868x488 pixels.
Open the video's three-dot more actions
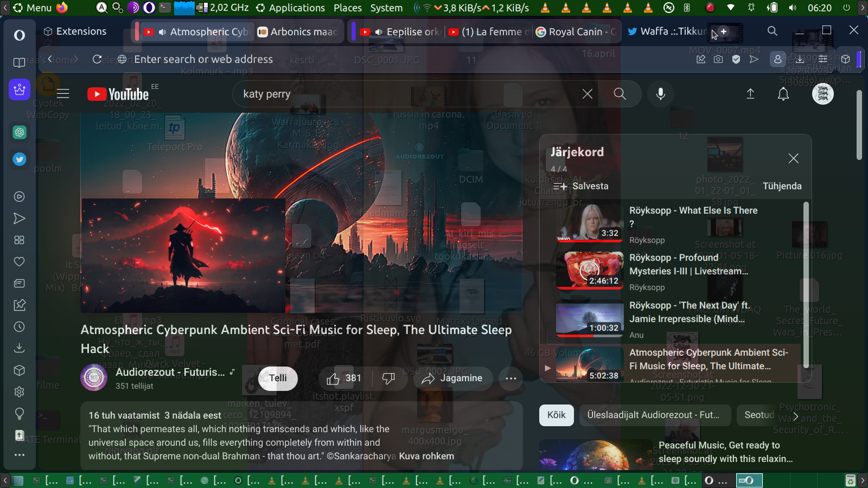[x=511, y=378]
